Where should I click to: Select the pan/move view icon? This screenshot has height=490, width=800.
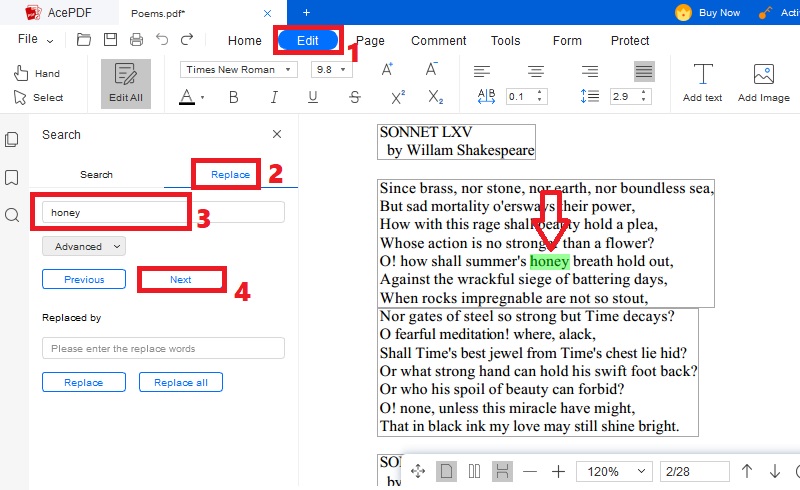pos(418,471)
